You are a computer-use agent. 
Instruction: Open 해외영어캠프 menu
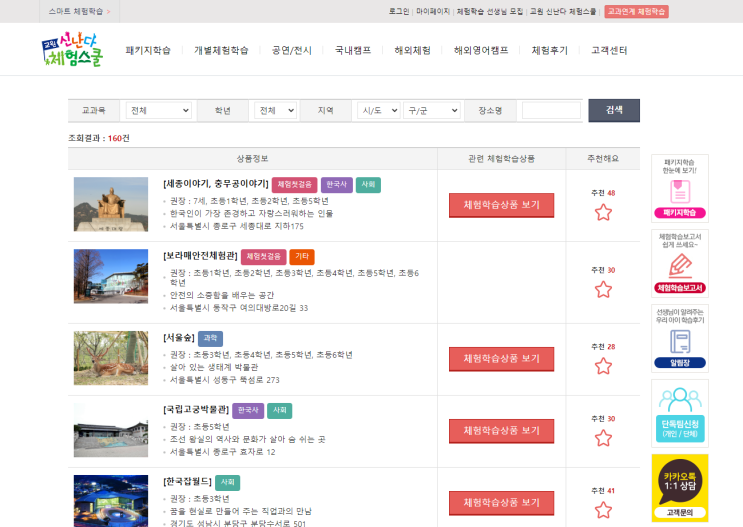481,50
